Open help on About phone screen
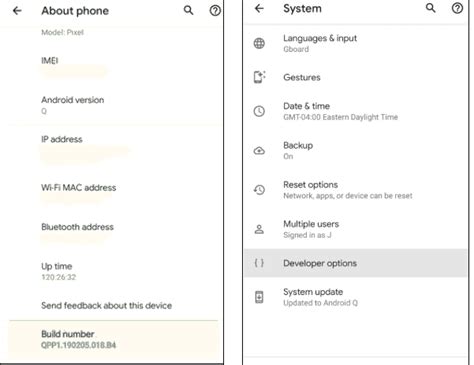Viewport: 474px width, 365px height. coord(215,11)
